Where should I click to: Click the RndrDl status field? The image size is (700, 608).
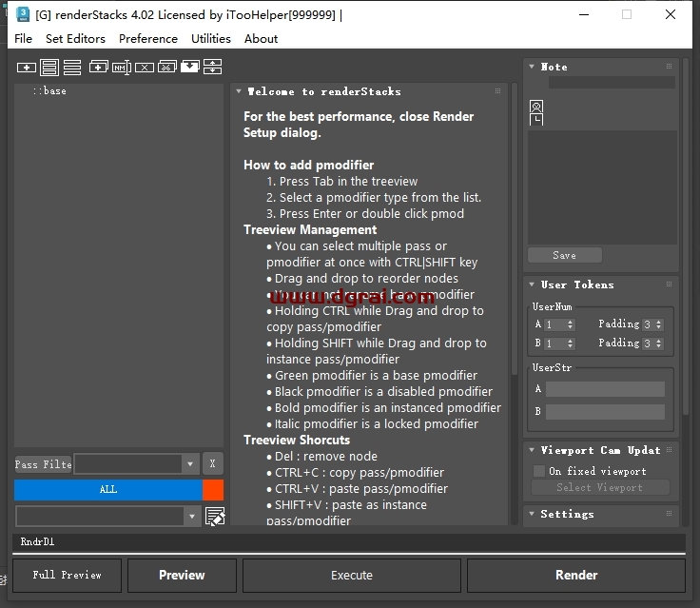(x=349, y=541)
